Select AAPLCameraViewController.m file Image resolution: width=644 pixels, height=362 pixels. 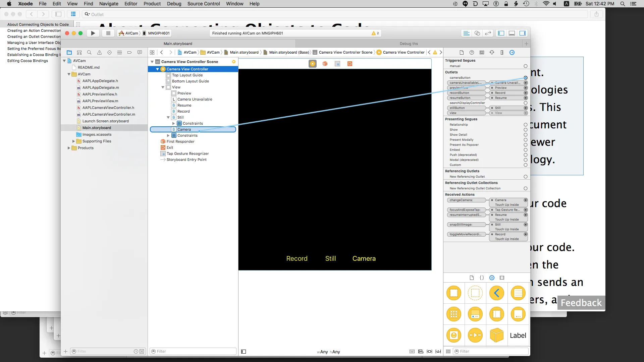click(x=109, y=114)
